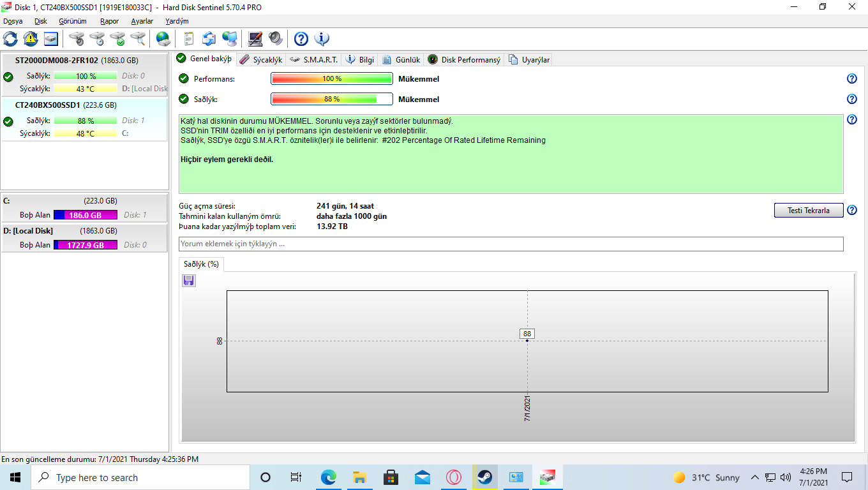
Task: Switch to the Günlük tab
Action: 401,59
